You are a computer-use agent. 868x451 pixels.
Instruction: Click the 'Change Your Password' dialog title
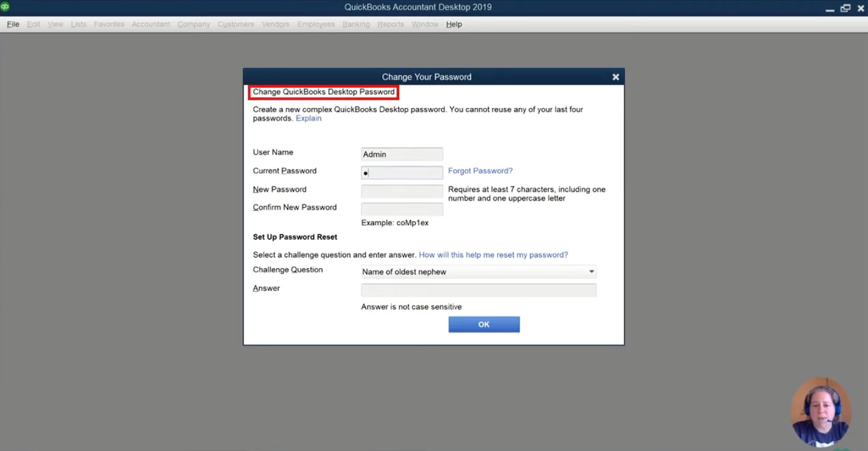[427, 77]
